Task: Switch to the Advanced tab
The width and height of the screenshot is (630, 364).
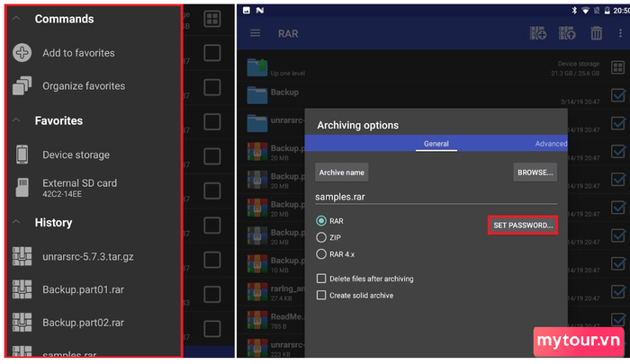Action: coord(551,144)
